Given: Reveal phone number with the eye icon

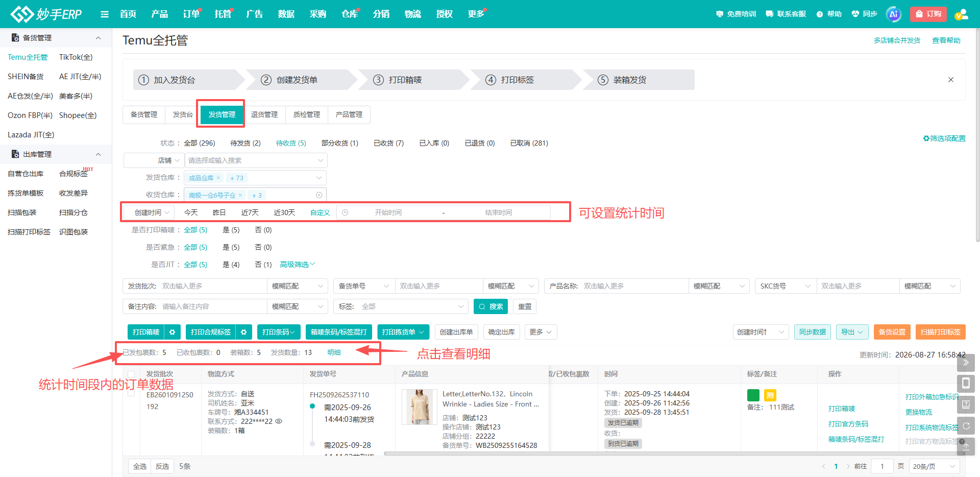Looking at the screenshot, I should [279, 421].
